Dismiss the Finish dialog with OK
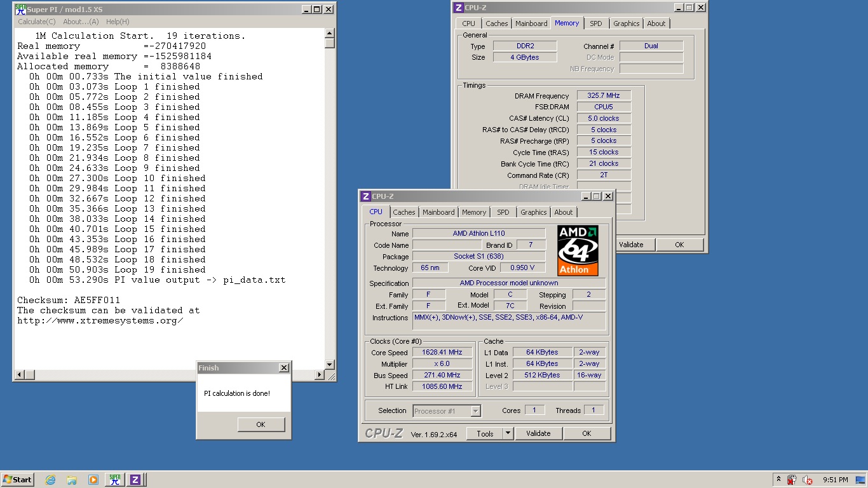 tap(261, 424)
